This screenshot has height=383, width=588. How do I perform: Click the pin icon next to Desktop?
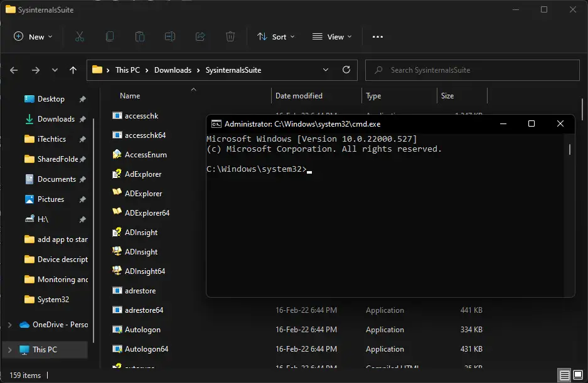tap(82, 99)
